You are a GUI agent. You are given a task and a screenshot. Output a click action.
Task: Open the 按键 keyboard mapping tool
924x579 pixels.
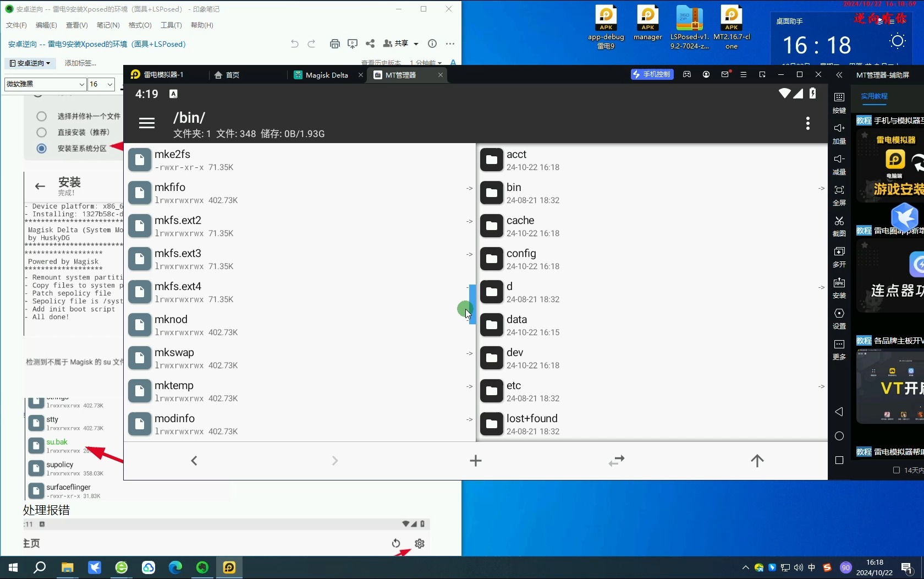[x=839, y=103]
